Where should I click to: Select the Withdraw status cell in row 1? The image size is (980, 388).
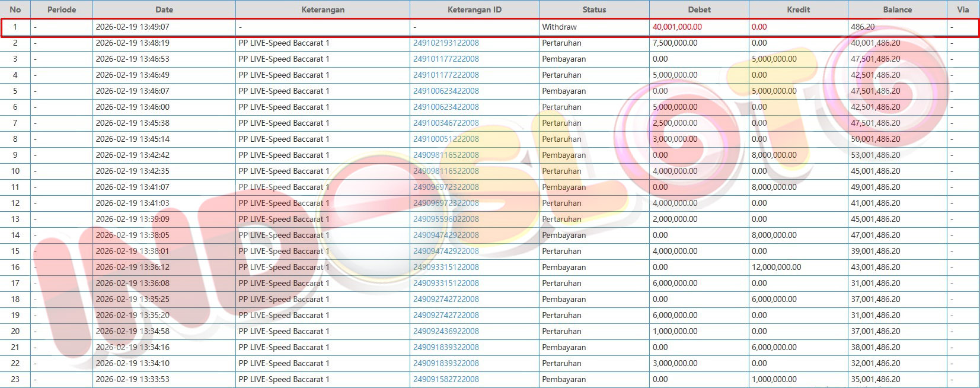pyautogui.click(x=559, y=27)
